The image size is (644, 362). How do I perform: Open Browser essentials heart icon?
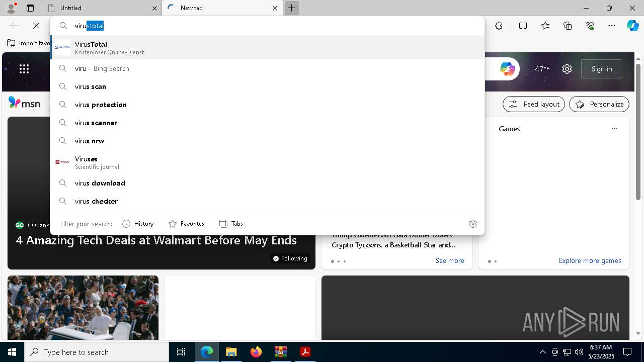[590, 26]
